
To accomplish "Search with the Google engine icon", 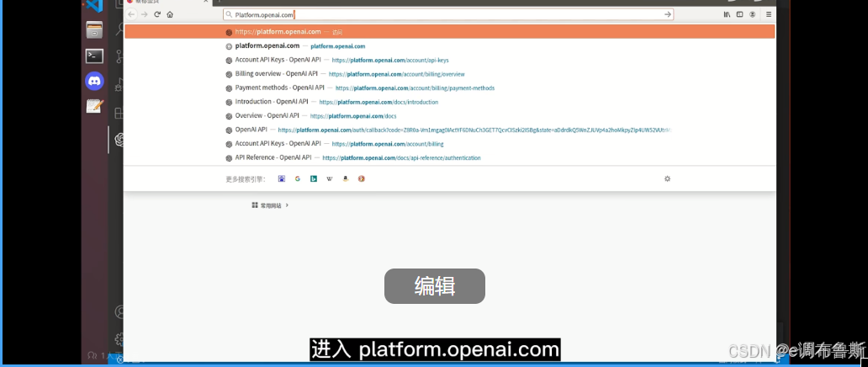I will click(297, 178).
